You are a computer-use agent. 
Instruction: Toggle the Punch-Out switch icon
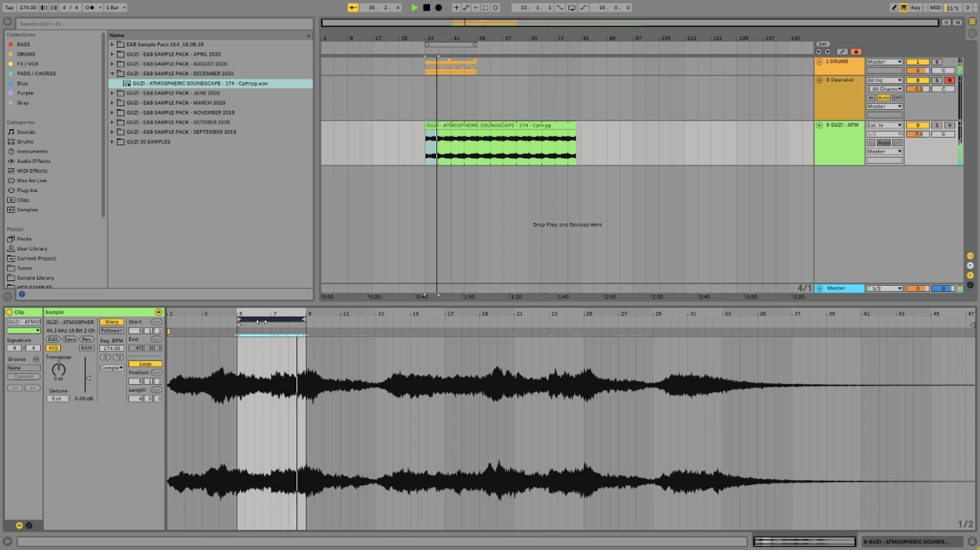tap(583, 7)
